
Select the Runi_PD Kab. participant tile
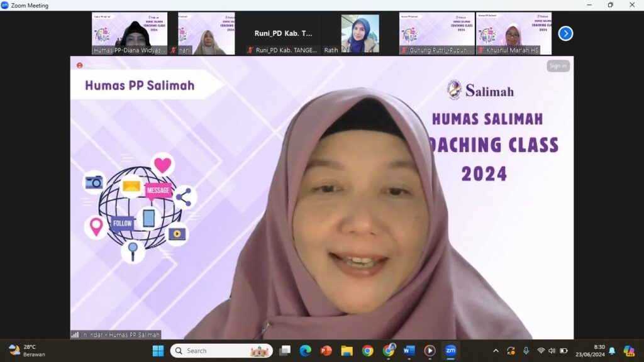tap(284, 33)
